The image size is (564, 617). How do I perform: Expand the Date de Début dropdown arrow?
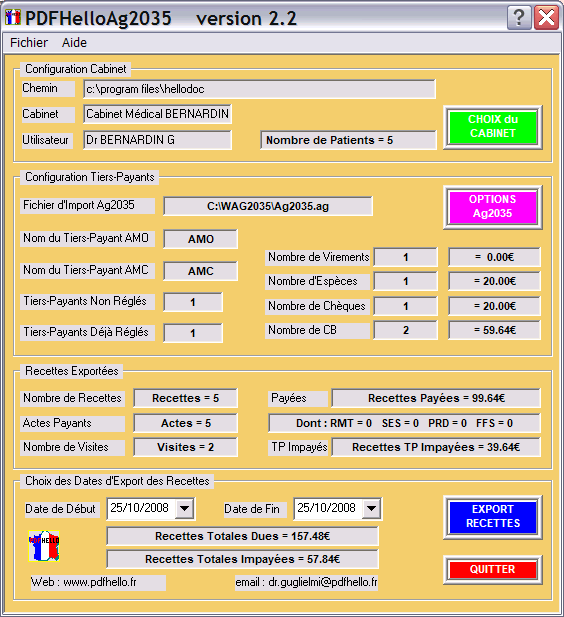click(184, 508)
